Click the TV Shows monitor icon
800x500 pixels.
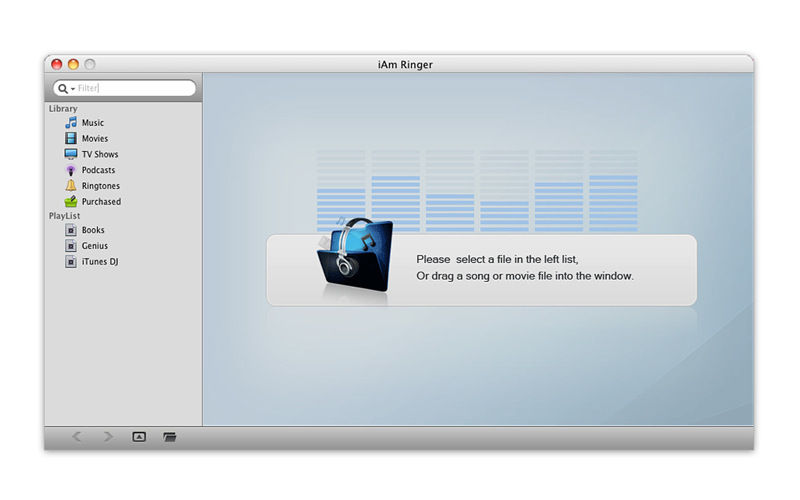(71, 154)
